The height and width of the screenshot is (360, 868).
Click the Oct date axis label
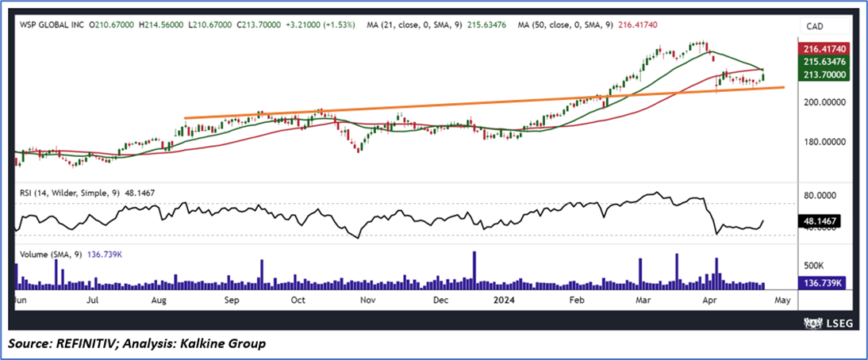click(x=298, y=301)
